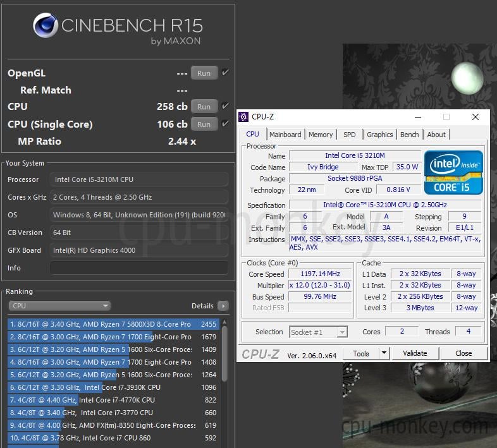The height and width of the screenshot is (448, 497).
Task: Click the Cores x GHz field in Your System
Action: (x=139, y=197)
